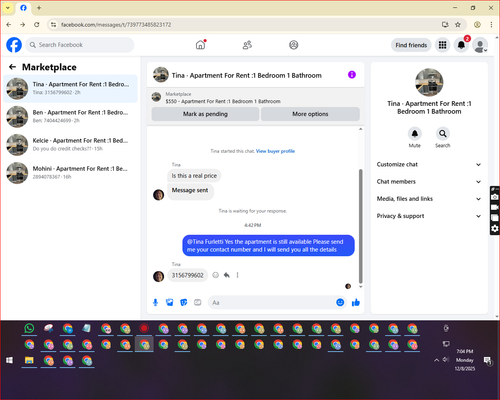Focus the Search Facebook field
Viewport: 500px width, 400px height.
pyautogui.click(x=80, y=45)
